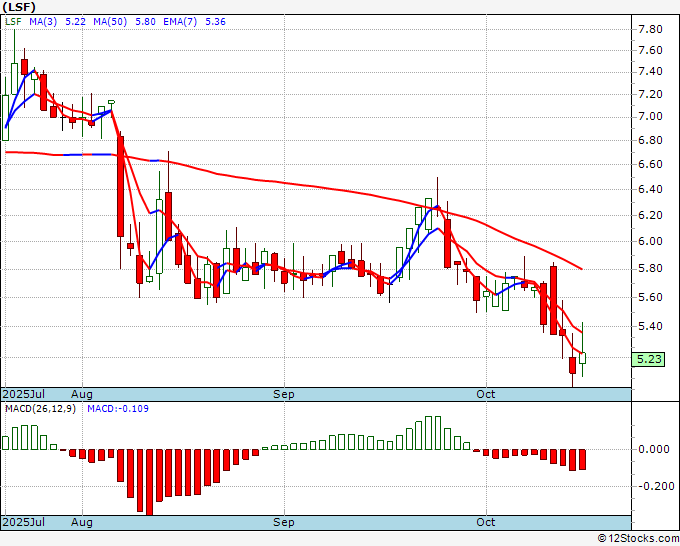Click the (LSF) chart title
680x546 pixels.
(19, 7)
